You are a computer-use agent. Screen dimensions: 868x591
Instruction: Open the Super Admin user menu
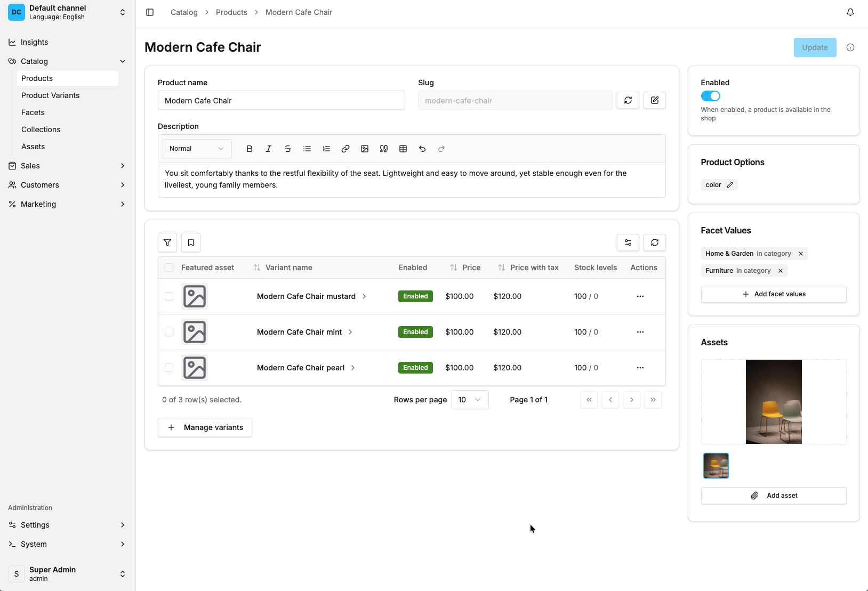[68, 574]
